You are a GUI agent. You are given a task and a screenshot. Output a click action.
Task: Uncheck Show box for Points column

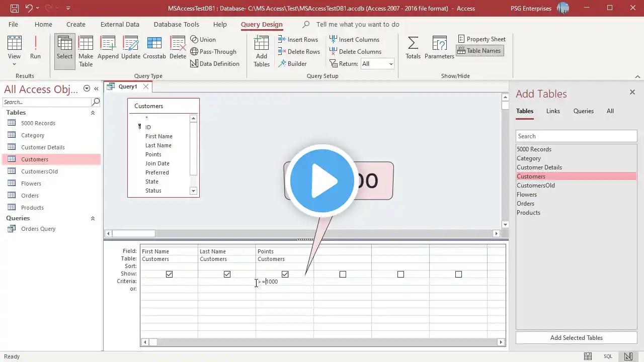(x=285, y=274)
